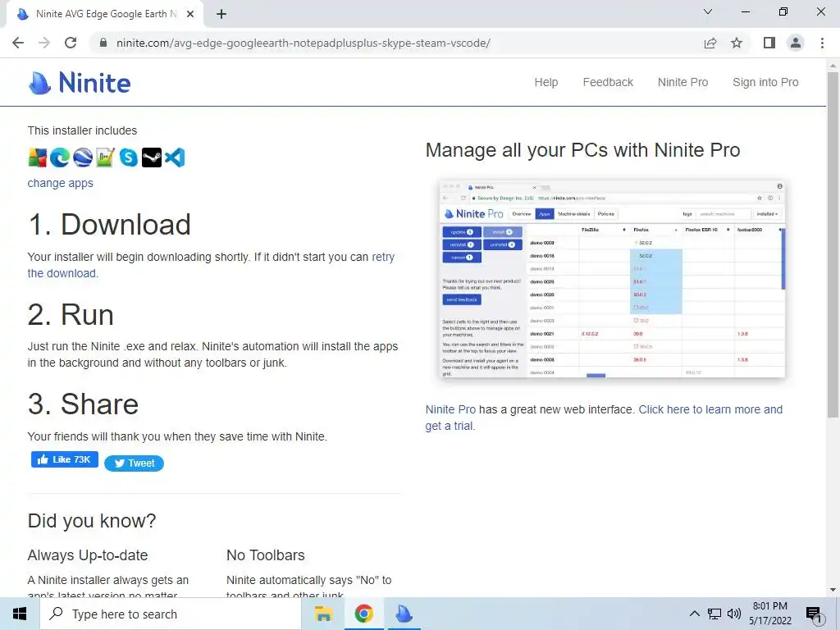Click here to learn more and get a trial
The image size is (840, 630).
coord(604,418)
